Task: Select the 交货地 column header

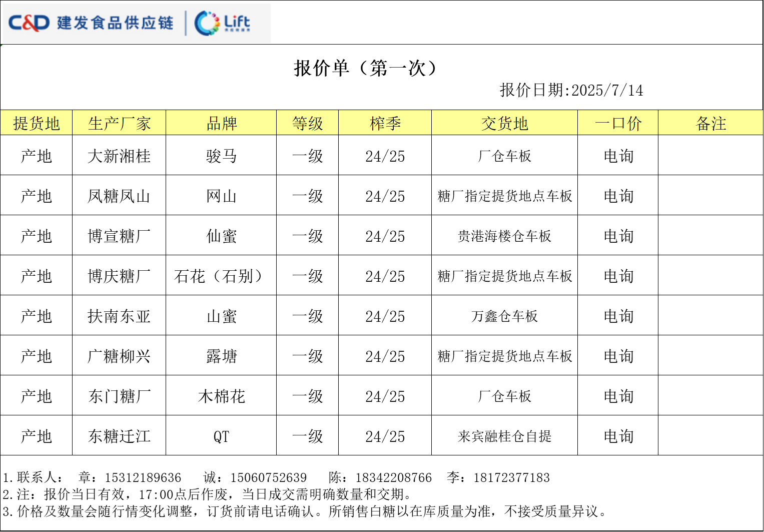Action: pos(504,123)
